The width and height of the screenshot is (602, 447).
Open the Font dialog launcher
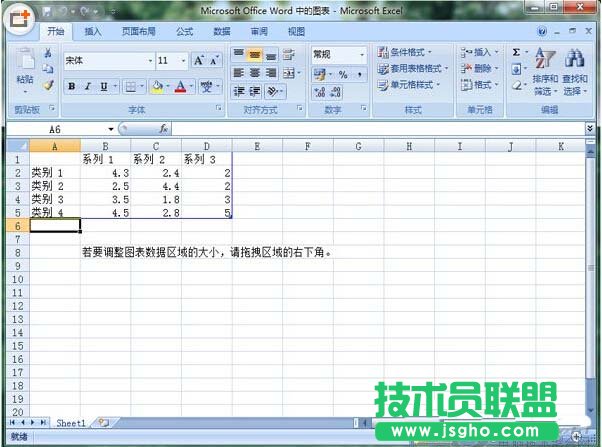[x=218, y=108]
